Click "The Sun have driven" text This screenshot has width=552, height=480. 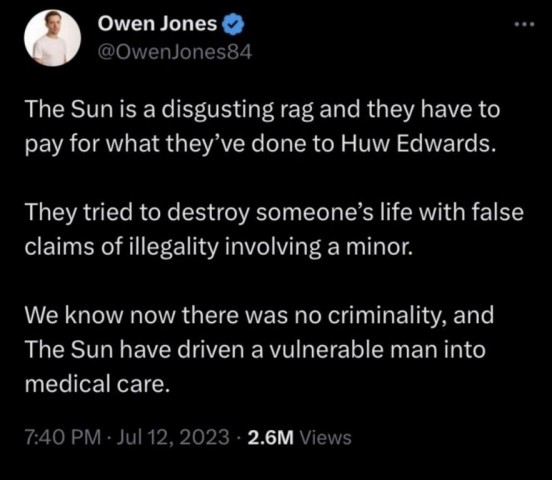pos(134,349)
